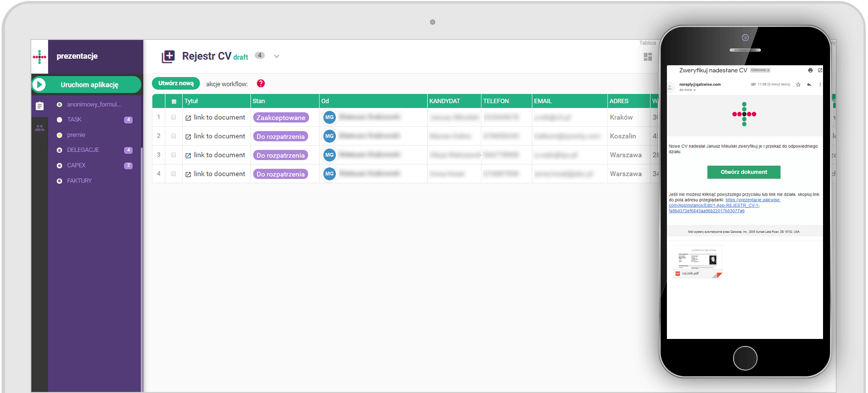Open the red workflow help question mark
Screen dimensions: 868x393
[261, 84]
